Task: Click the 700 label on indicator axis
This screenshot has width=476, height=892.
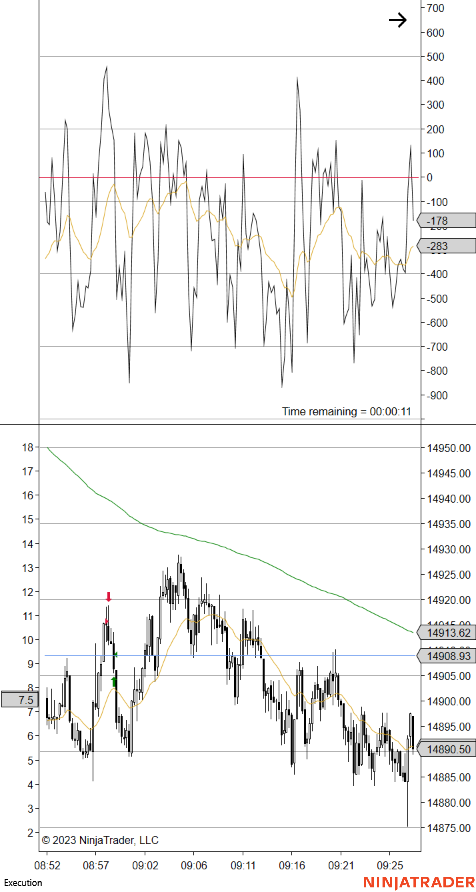Action: pos(434,9)
